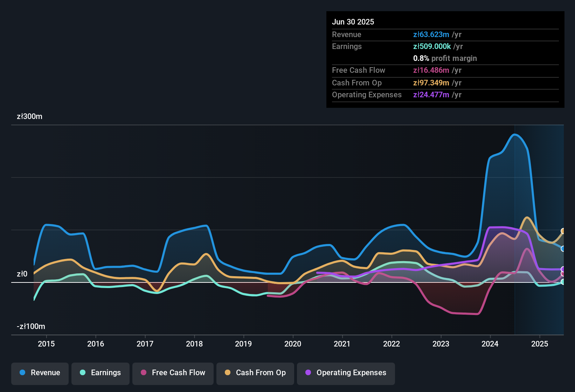Select the 2024 label on the time axis
The width and height of the screenshot is (575, 392).
pyautogui.click(x=490, y=344)
